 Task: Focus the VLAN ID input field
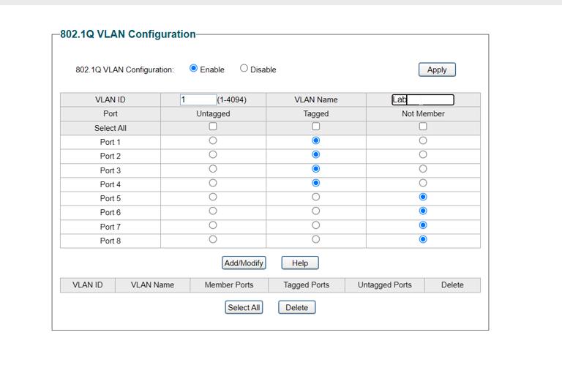tap(198, 99)
